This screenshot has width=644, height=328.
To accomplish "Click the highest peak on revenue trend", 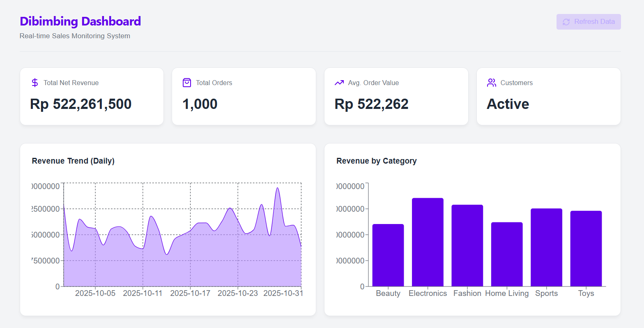I will (278, 188).
